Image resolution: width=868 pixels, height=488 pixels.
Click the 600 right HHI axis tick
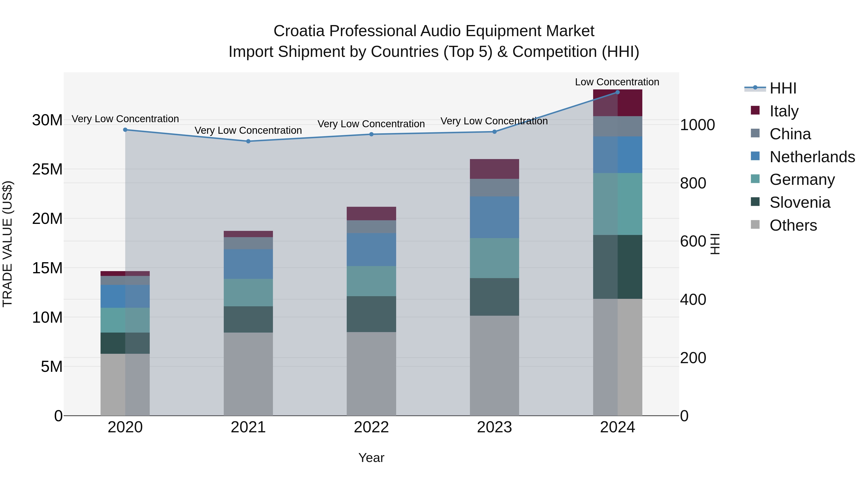tap(693, 241)
